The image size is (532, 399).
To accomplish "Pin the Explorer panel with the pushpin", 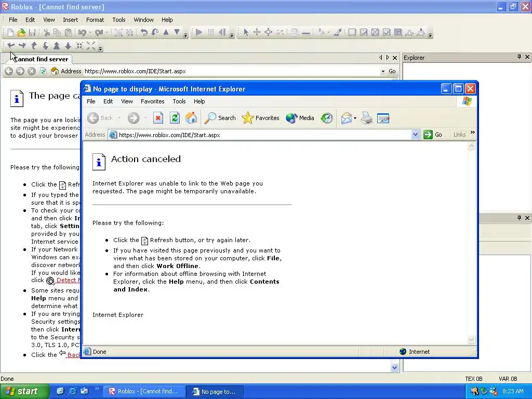I will coord(519,57).
